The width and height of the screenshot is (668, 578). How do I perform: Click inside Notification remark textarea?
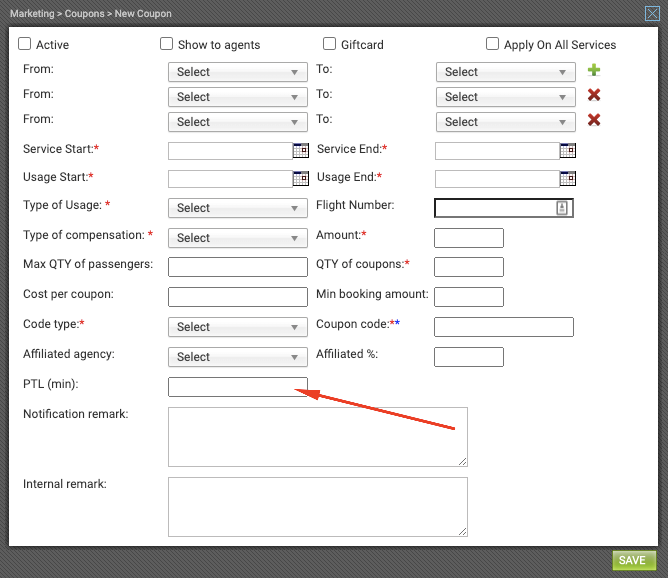point(318,437)
